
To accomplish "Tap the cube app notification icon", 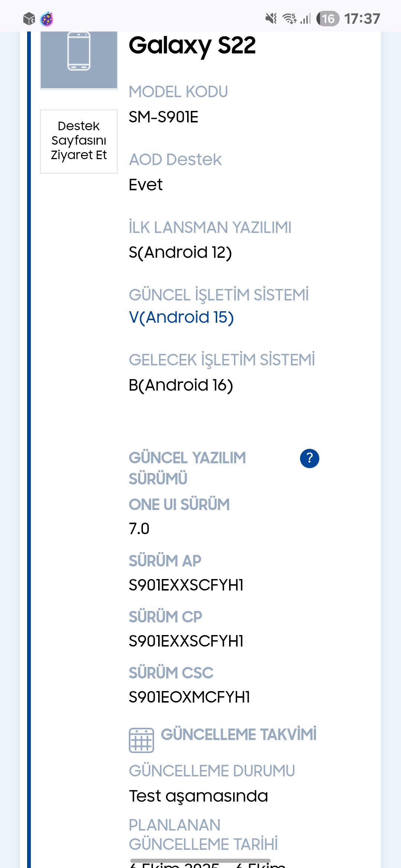I will tap(29, 19).
